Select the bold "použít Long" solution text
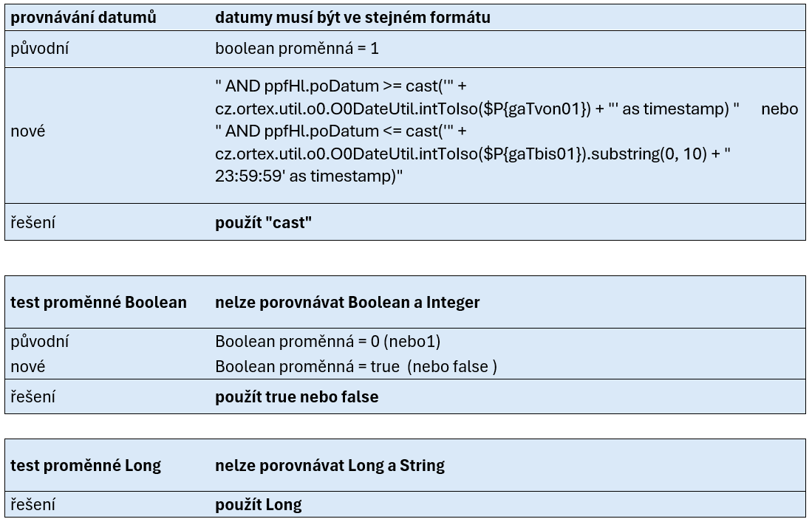This screenshot has height=519, width=812. point(258,505)
